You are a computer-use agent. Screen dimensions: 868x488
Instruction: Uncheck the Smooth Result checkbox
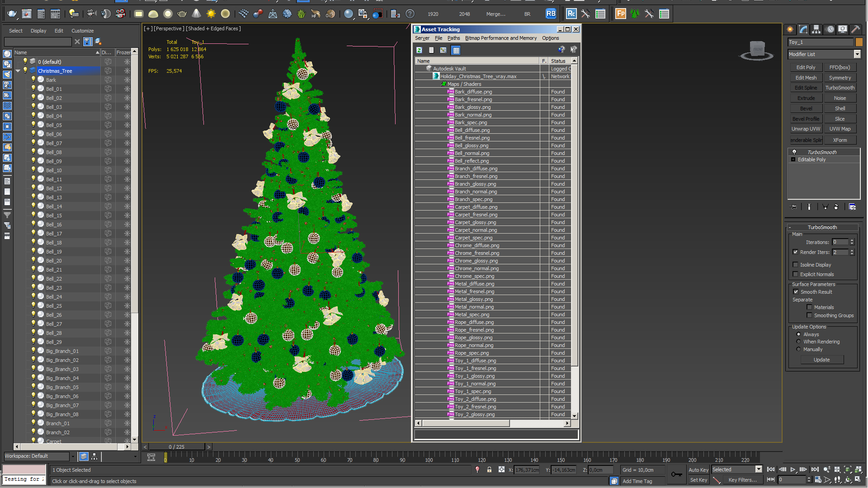(x=796, y=292)
